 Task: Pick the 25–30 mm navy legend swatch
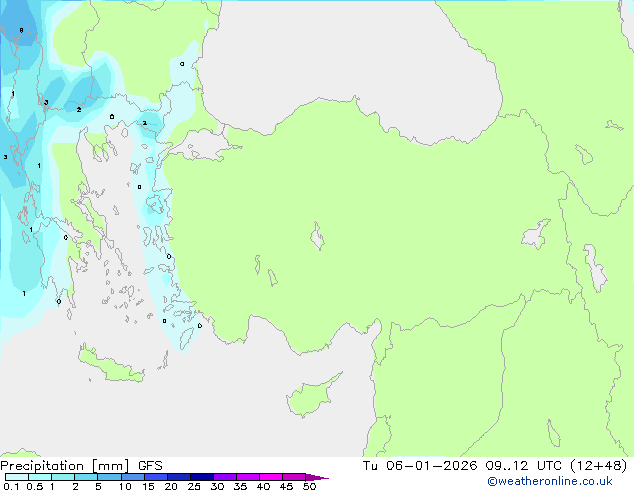[x=202, y=477]
